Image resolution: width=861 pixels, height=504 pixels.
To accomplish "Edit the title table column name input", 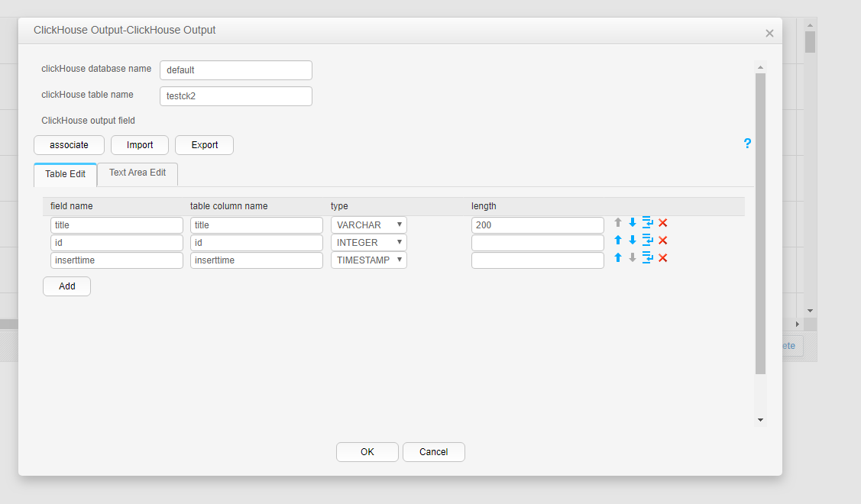I will (257, 225).
